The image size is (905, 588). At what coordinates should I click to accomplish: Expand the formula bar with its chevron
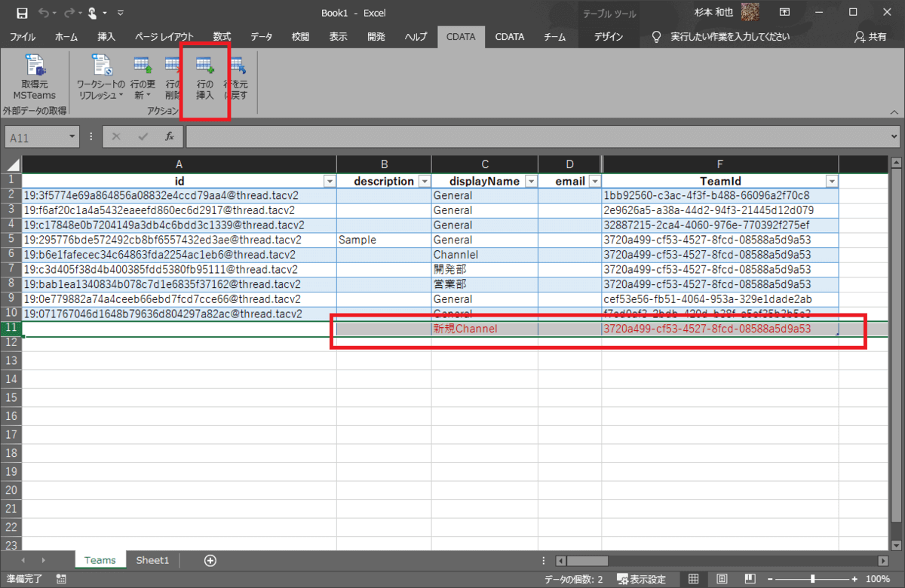pyautogui.click(x=894, y=137)
